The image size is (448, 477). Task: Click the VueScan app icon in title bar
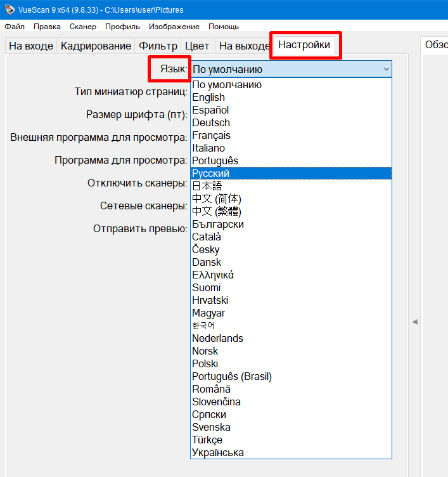click(x=10, y=10)
